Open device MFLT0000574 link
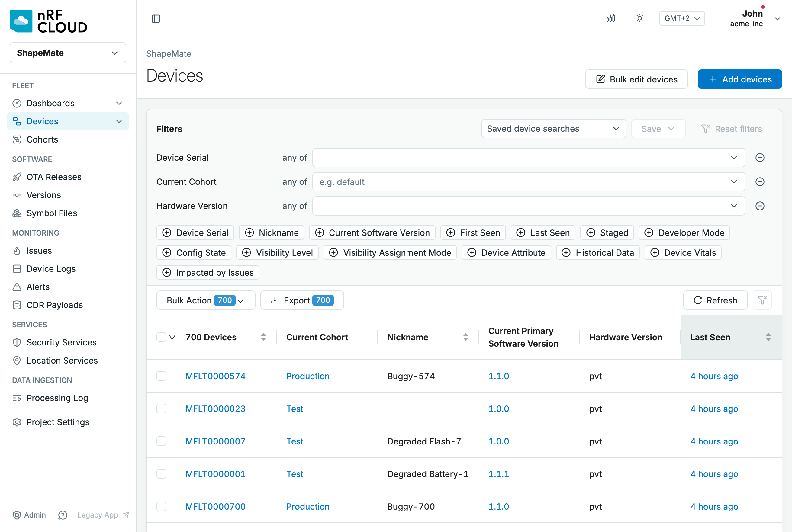 pyautogui.click(x=215, y=376)
